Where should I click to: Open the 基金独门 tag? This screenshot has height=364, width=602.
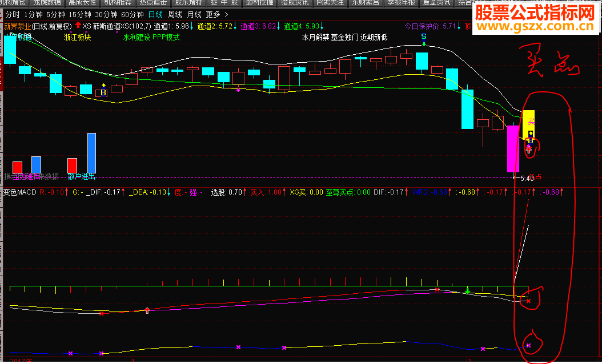tap(345, 37)
